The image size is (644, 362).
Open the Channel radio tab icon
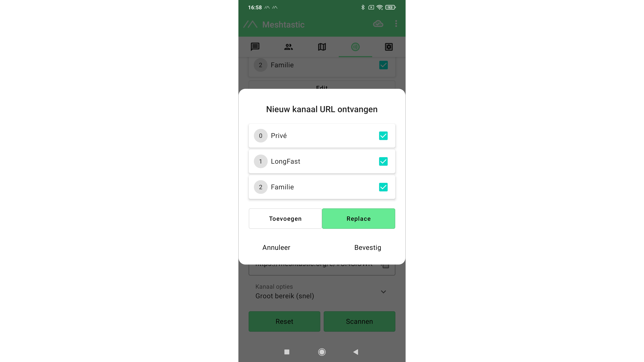[x=355, y=47]
